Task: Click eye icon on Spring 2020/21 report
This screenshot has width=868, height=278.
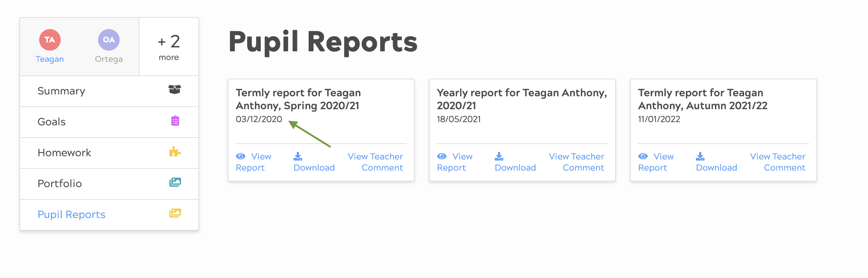Action: coord(241,156)
